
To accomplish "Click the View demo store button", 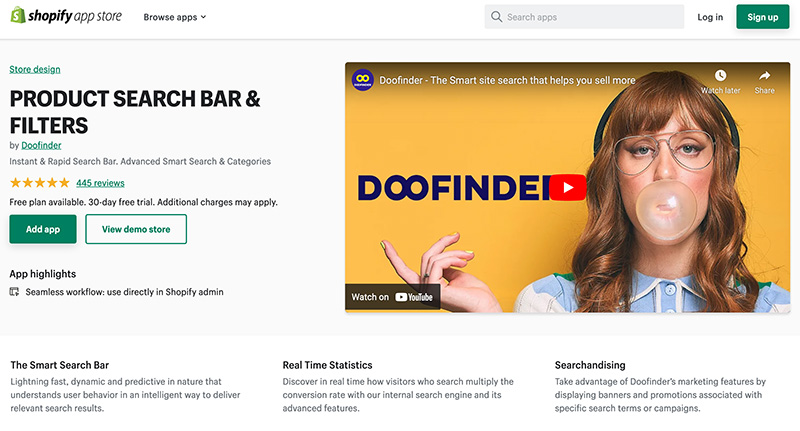I will pyautogui.click(x=136, y=229).
